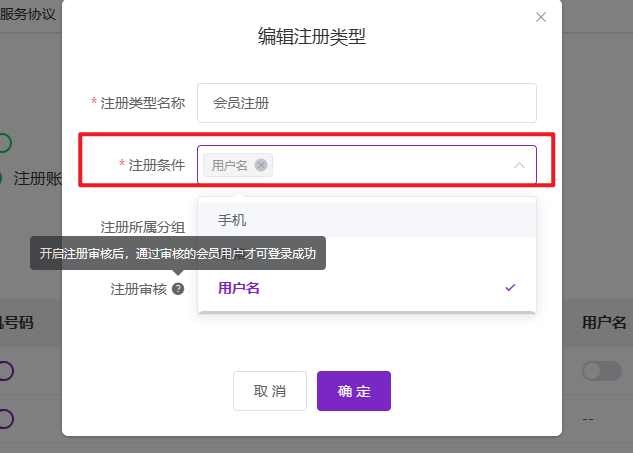Screen dimensions: 633x453
Task: Select the purple radio circle in the first table row
Action: click(x=4, y=371)
